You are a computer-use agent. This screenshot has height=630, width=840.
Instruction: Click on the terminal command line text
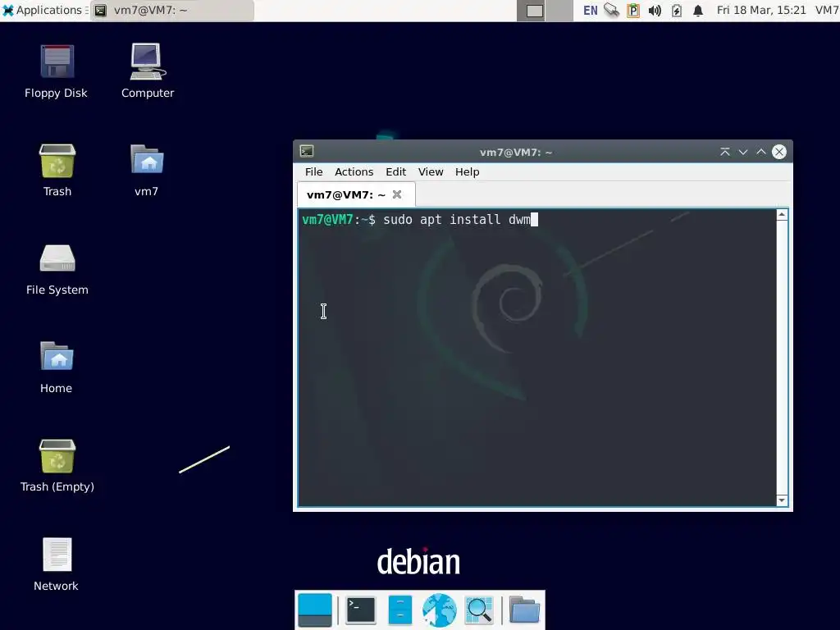456,220
